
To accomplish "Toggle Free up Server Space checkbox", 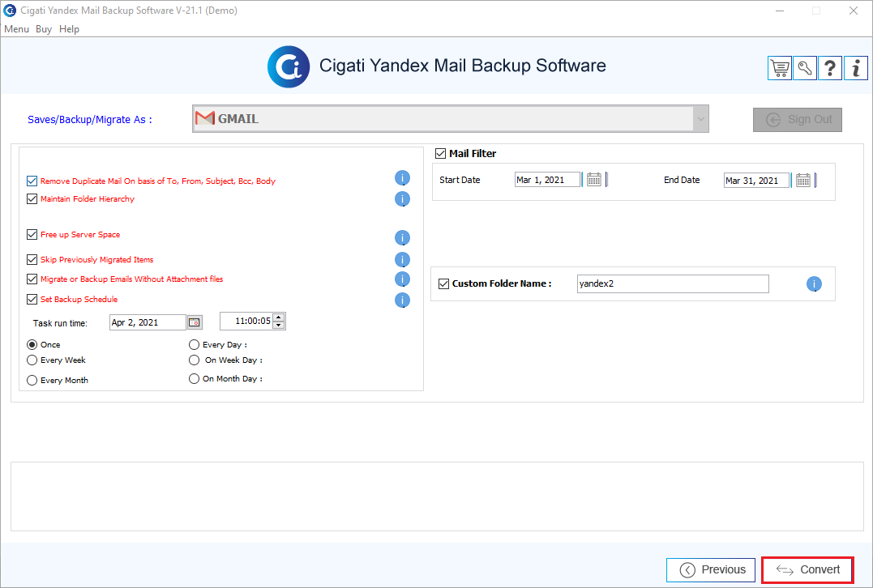I will (32, 234).
